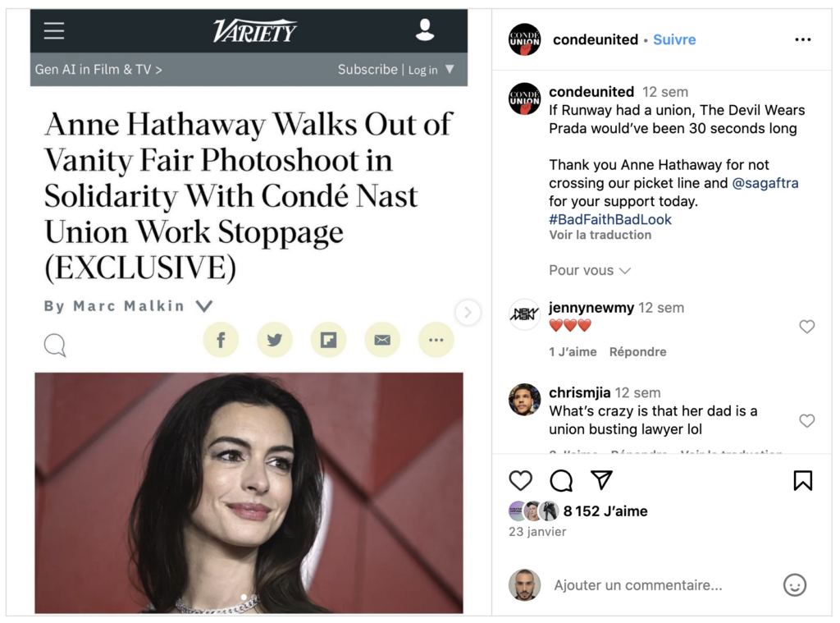Send post with paper plane icon

(x=601, y=480)
